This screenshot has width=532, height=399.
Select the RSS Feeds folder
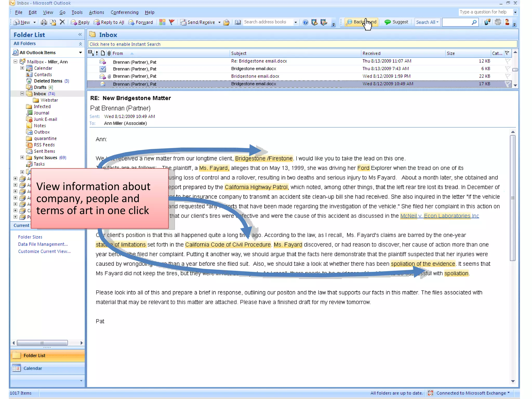[x=44, y=145]
